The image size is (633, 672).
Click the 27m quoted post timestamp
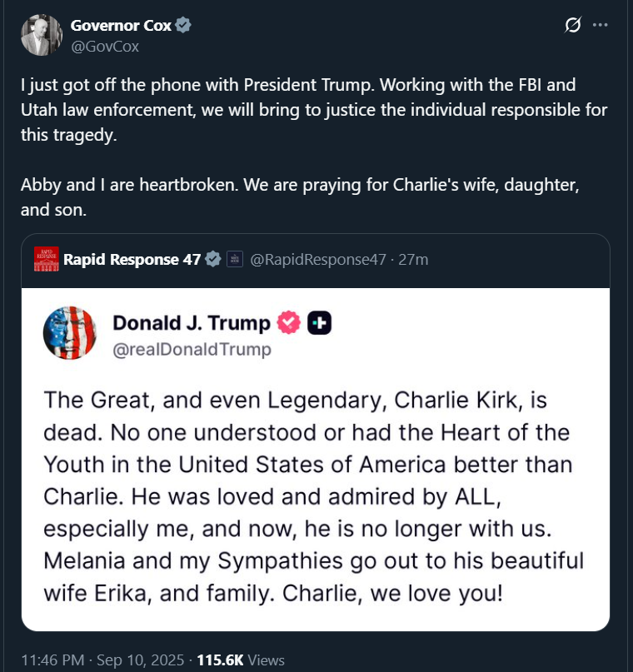pos(414,260)
